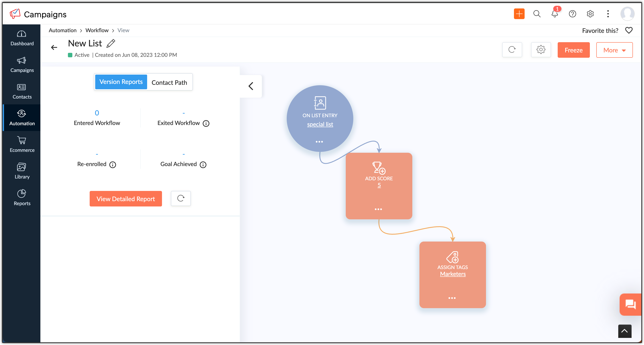
Task: Switch to Contact Path tab
Action: (169, 82)
